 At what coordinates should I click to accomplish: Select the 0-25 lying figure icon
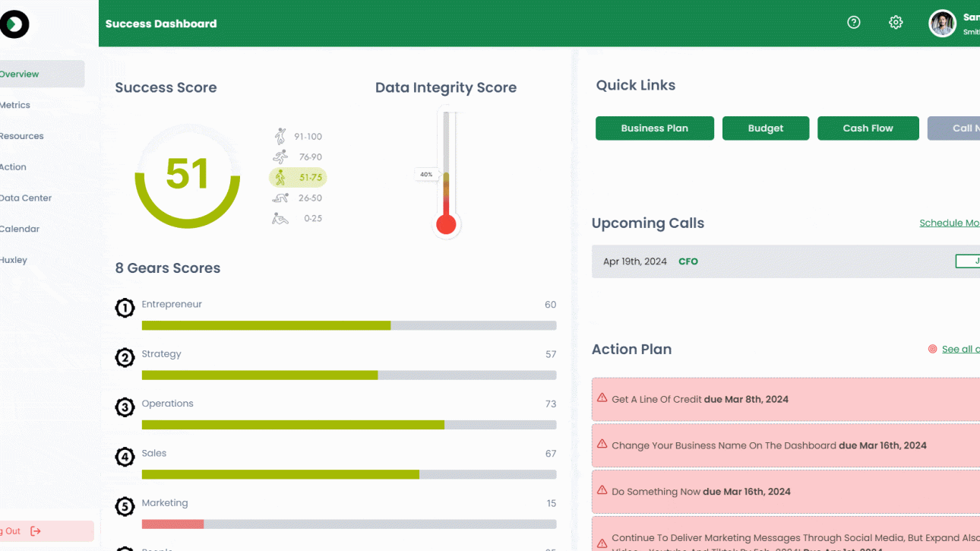[280, 218]
